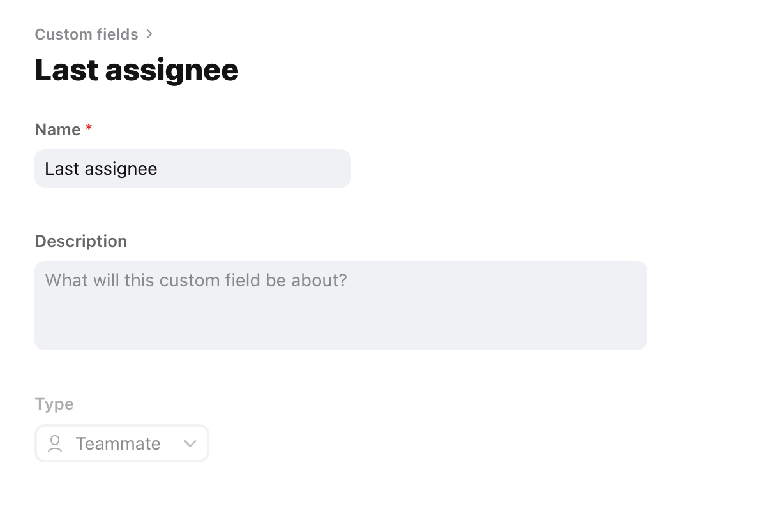Screen dimensions: 775x532
Task: Open the Type dropdown
Action: (x=122, y=443)
